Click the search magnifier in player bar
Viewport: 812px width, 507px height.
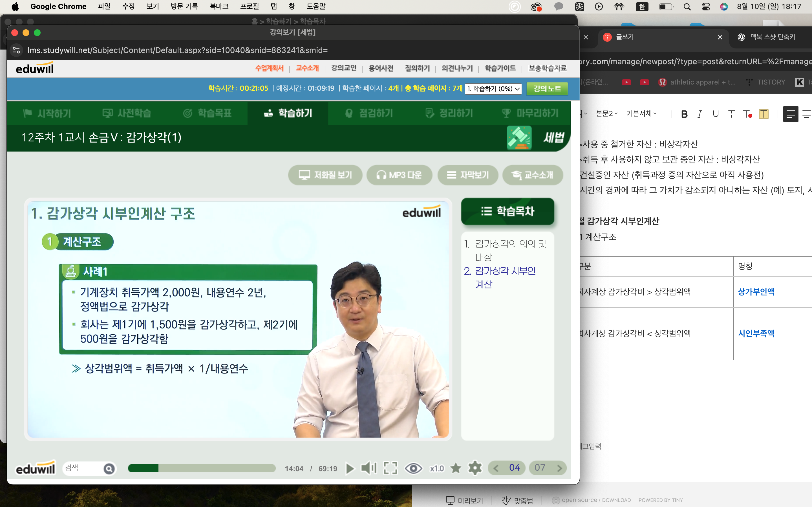pyautogui.click(x=109, y=468)
